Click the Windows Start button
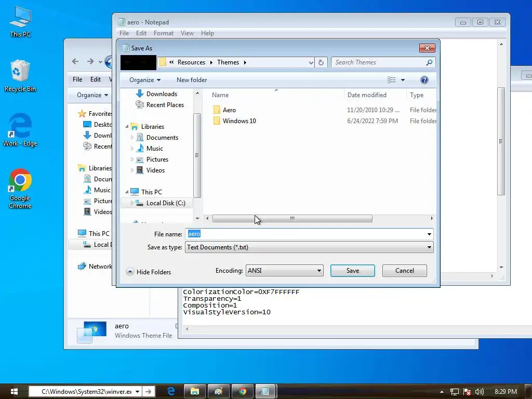 pyautogui.click(x=14, y=392)
